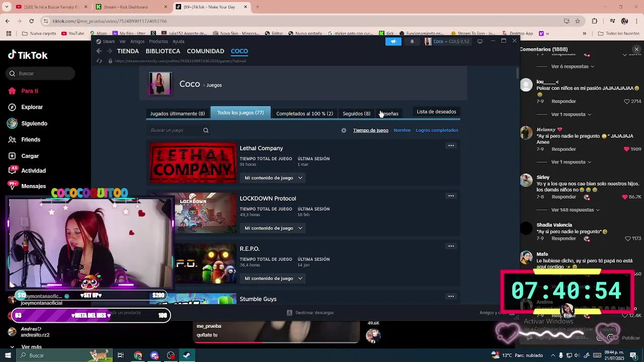Image resolution: width=644 pixels, height=362 pixels.
Task: Click TikTok search magnifier icon
Action: click(x=12, y=73)
